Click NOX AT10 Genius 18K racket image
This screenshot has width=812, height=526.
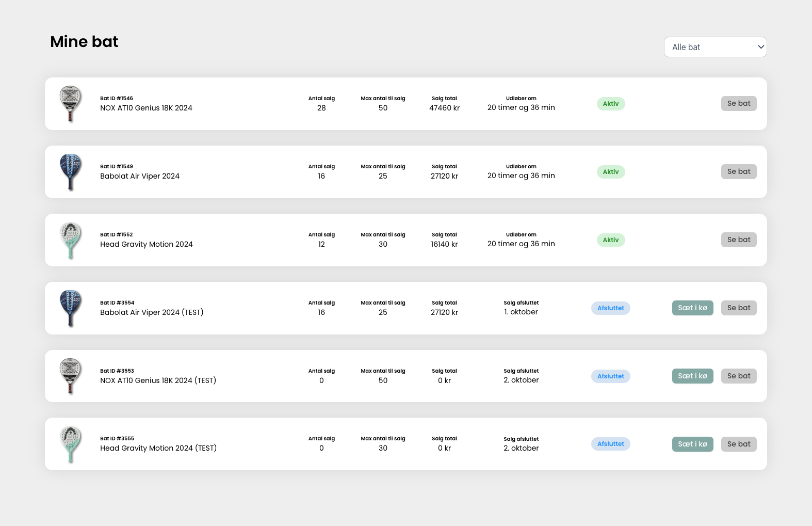70,104
